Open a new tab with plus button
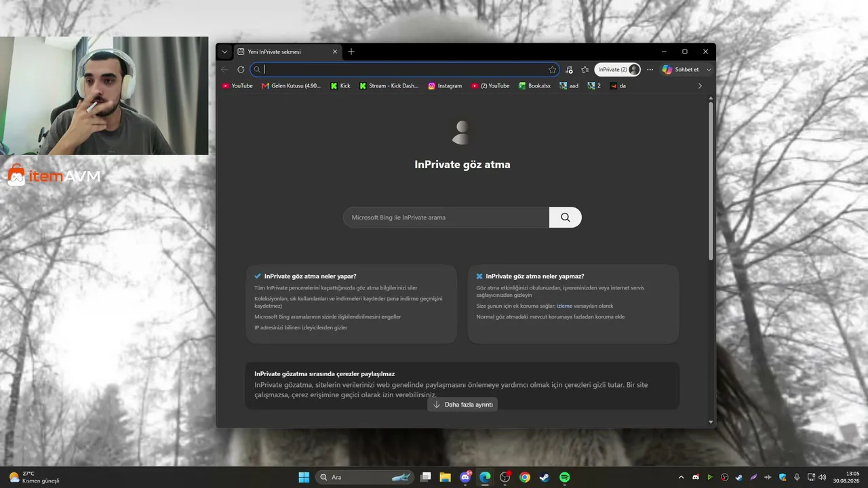Screen dimensions: 868x488 pos(351,52)
